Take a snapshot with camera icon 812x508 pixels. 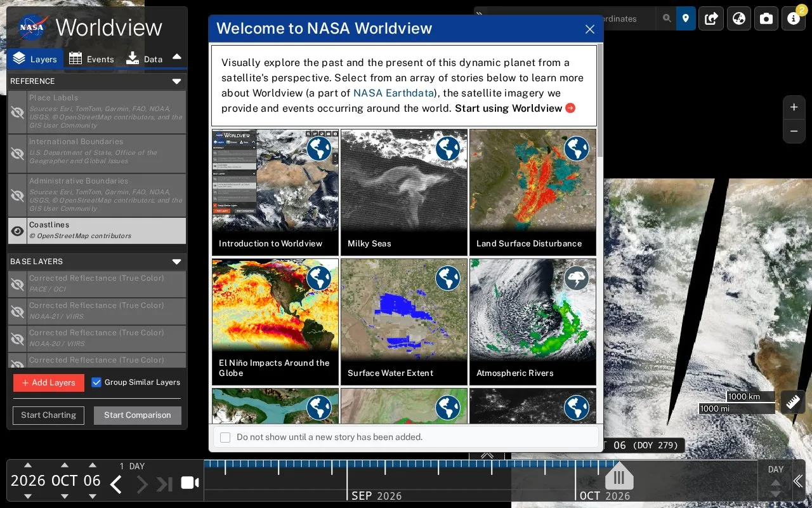pos(766,18)
